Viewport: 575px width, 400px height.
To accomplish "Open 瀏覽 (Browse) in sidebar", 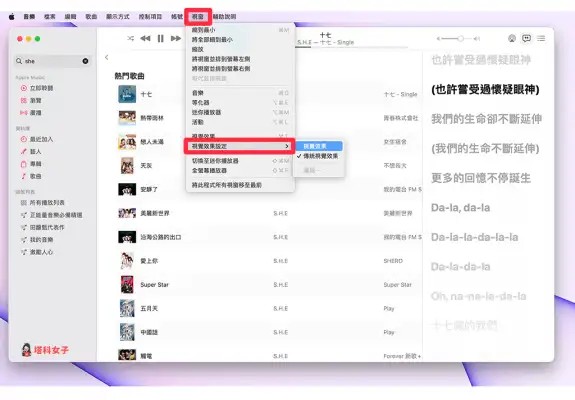I will pos(31,100).
